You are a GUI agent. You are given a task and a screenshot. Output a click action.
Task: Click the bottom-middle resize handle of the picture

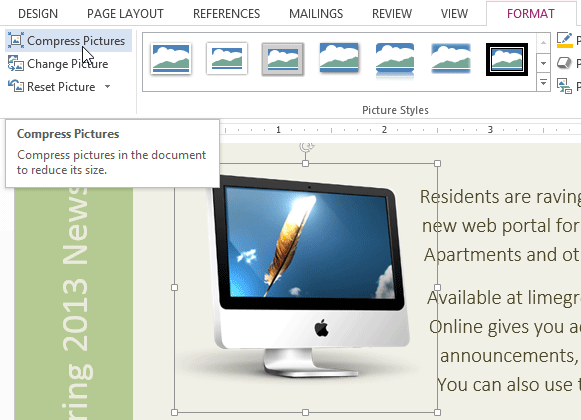305,412
